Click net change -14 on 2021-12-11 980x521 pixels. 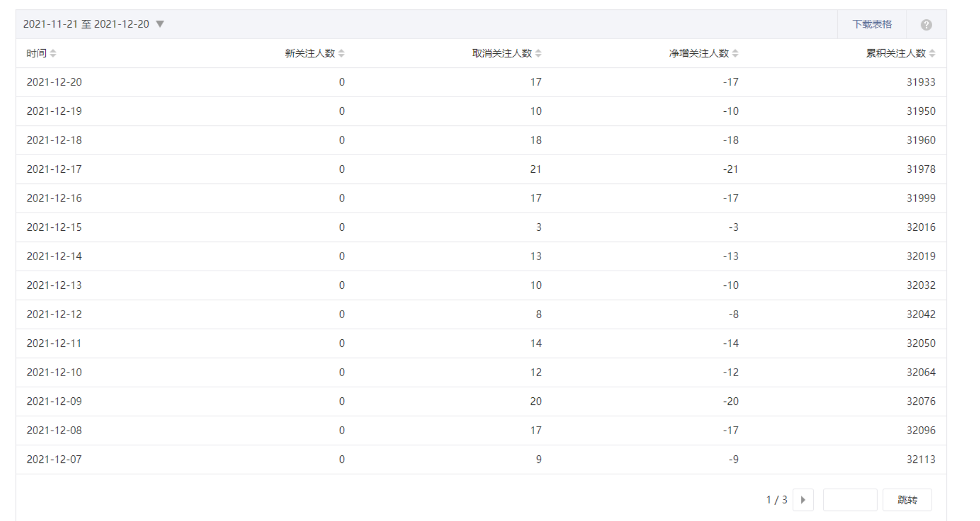(731, 344)
